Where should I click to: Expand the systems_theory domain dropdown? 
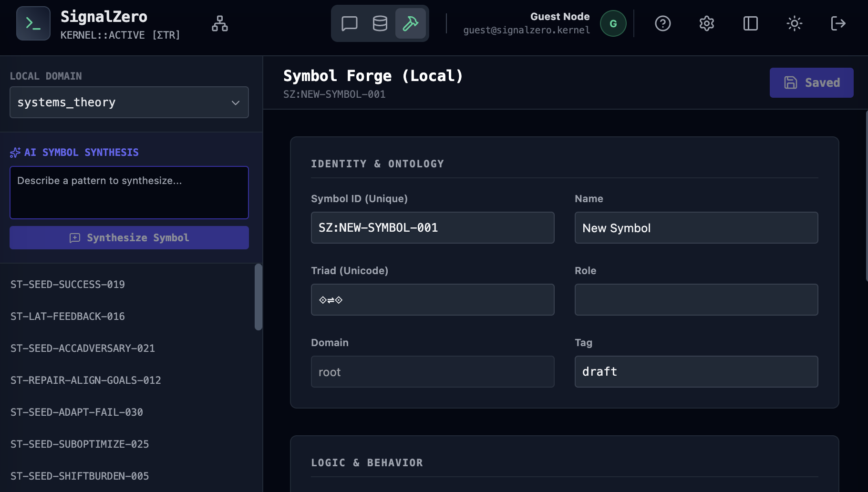[x=129, y=102]
